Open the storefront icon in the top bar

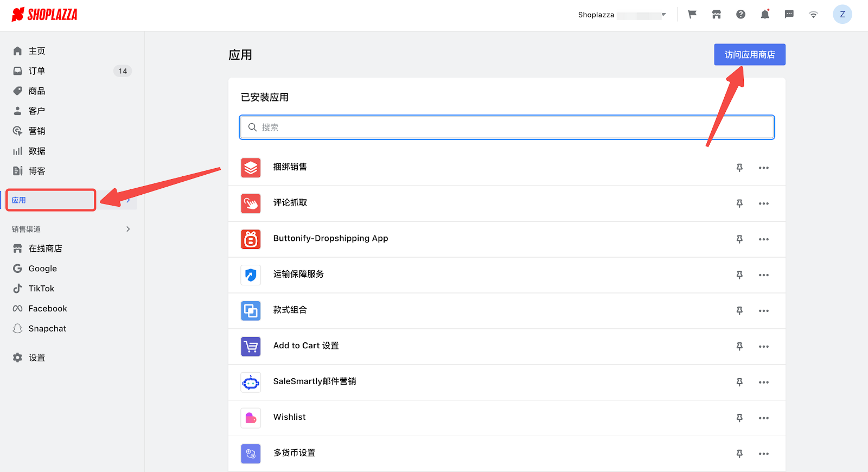click(x=717, y=15)
